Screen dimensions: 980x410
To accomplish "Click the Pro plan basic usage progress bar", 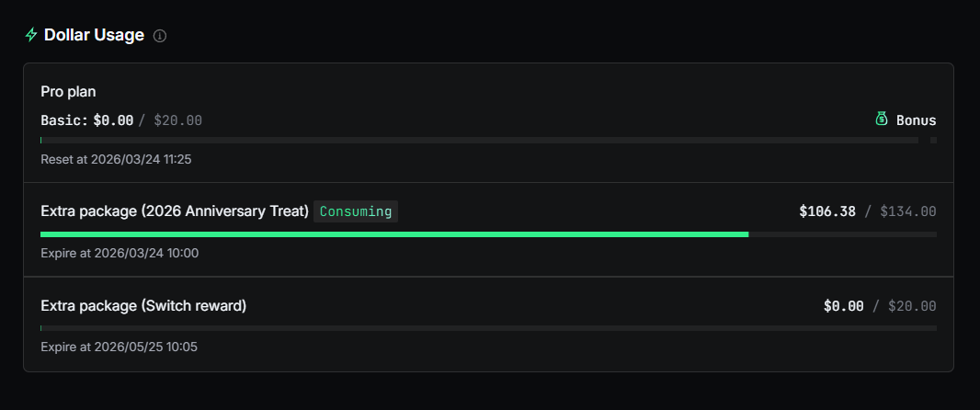I will pyautogui.click(x=478, y=140).
